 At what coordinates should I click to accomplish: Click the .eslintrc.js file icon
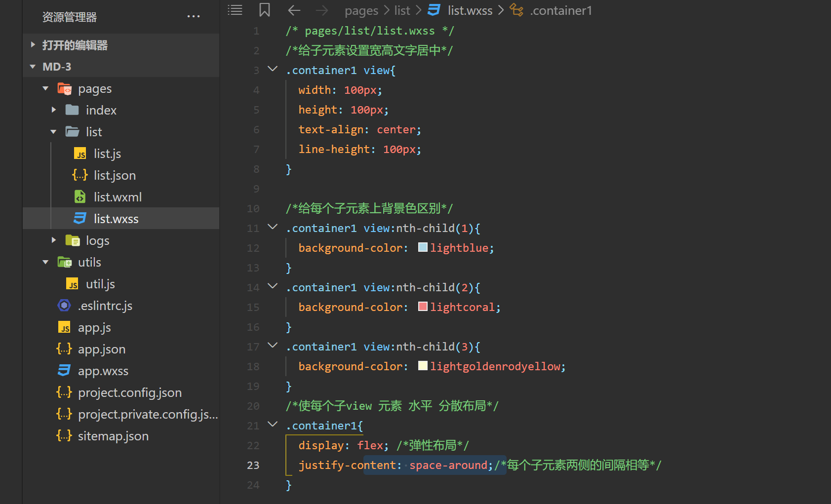tap(64, 306)
